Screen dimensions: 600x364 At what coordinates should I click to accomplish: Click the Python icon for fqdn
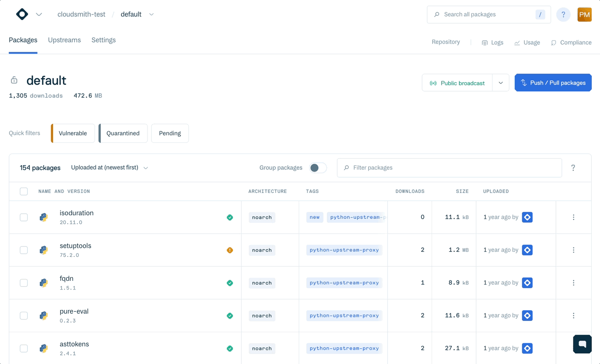44,283
